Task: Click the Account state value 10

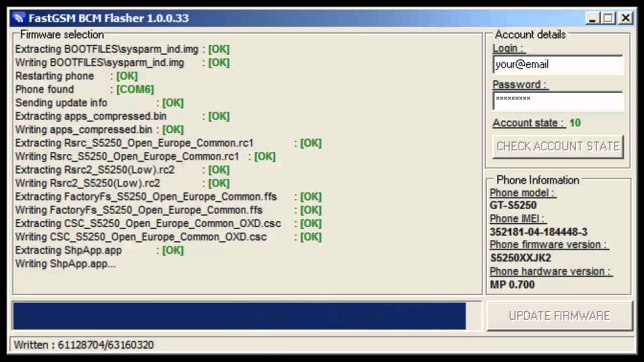Action: pyautogui.click(x=575, y=123)
